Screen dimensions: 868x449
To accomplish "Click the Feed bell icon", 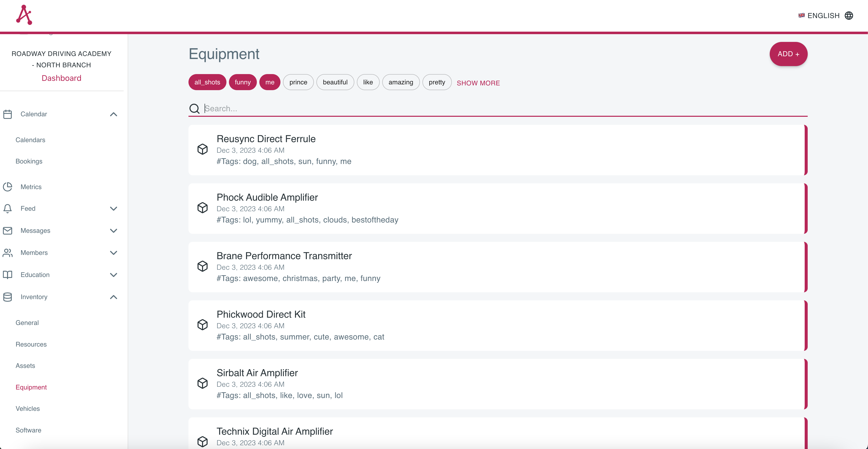I will pos(7,208).
